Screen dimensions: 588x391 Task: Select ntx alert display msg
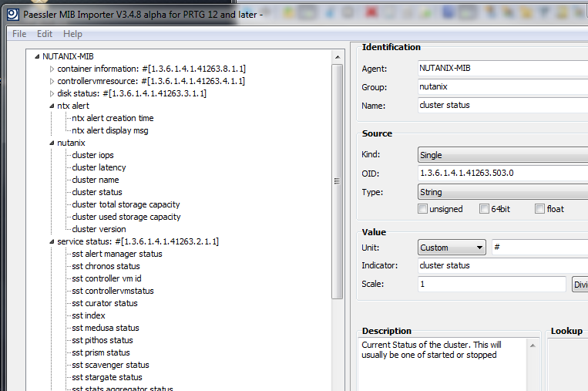click(110, 130)
